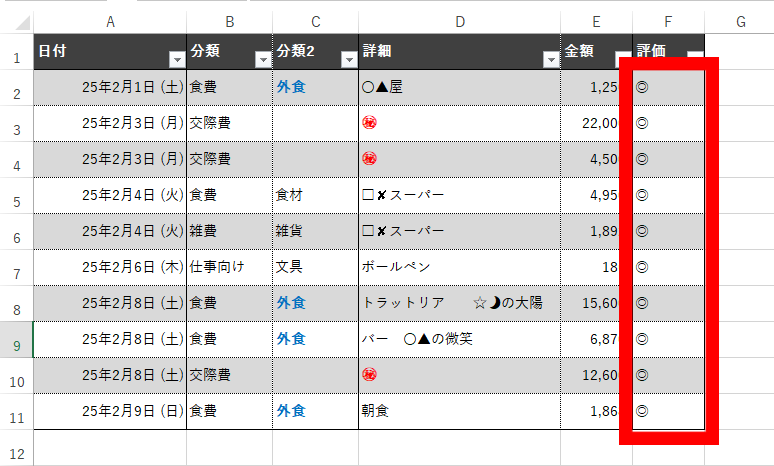Open the 日付 header filter dropdown
This screenshot has width=774, height=466.
tap(177, 60)
